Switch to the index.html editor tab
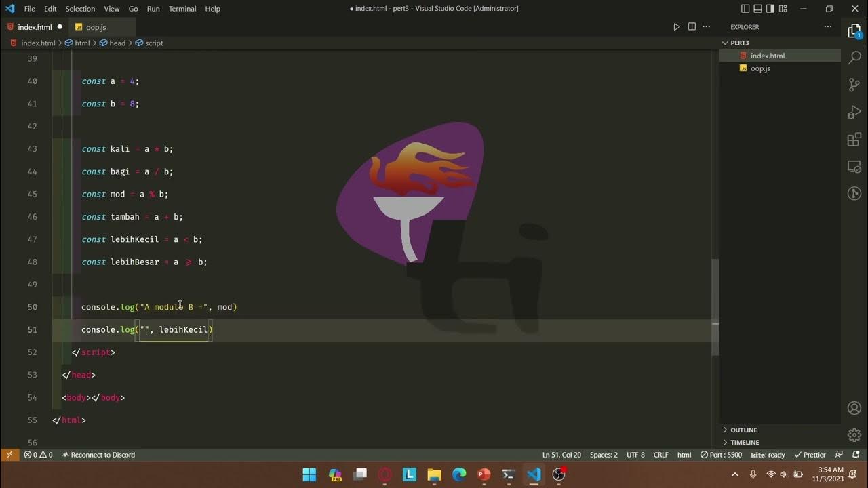The height and width of the screenshot is (488, 868). tap(35, 27)
